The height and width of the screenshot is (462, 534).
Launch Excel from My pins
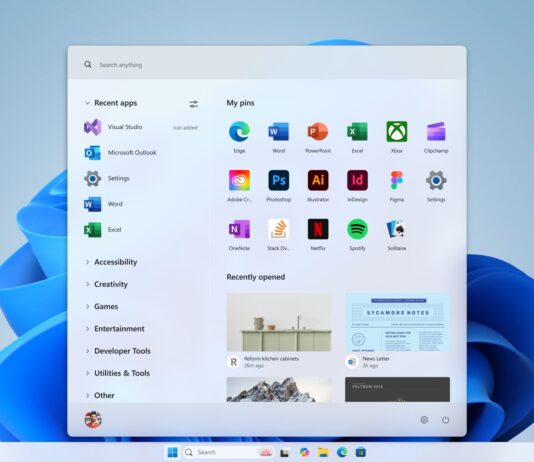tap(357, 132)
